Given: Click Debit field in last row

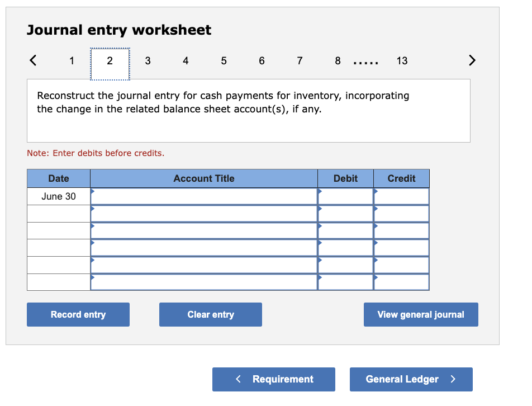Looking at the screenshot, I should tap(345, 282).
